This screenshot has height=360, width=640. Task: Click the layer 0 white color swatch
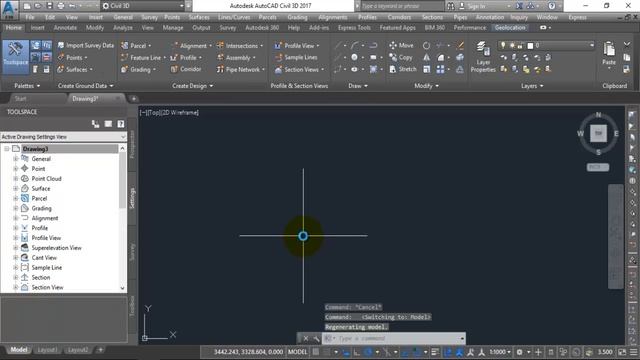[530, 46]
